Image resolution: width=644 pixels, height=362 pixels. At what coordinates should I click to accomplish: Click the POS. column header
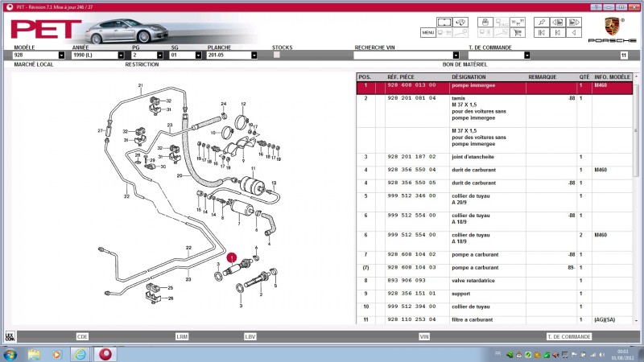point(365,76)
